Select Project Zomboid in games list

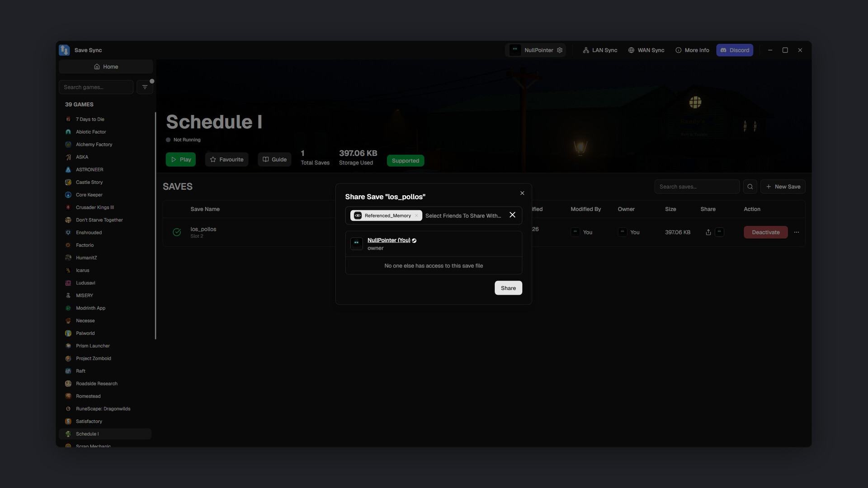coord(105,358)
